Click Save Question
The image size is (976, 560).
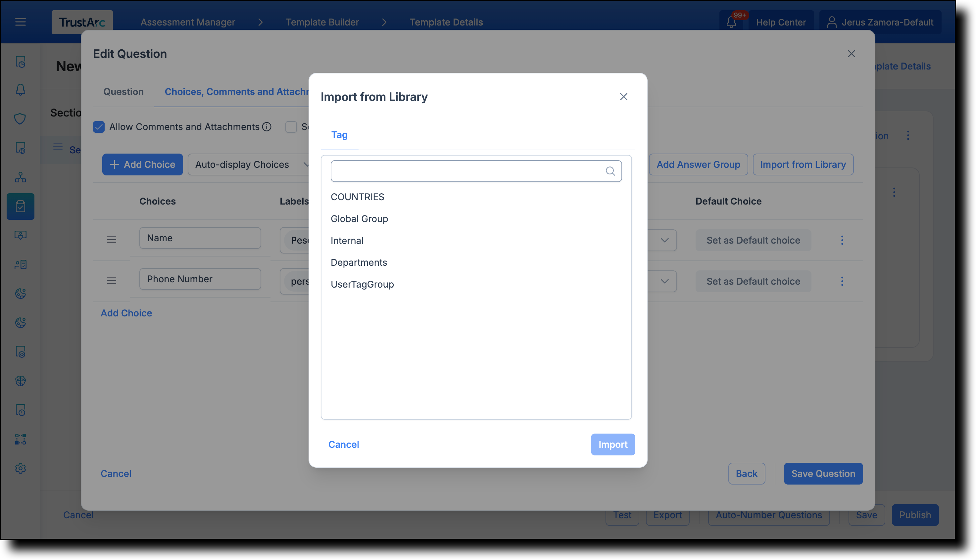(x=823, y=474)
